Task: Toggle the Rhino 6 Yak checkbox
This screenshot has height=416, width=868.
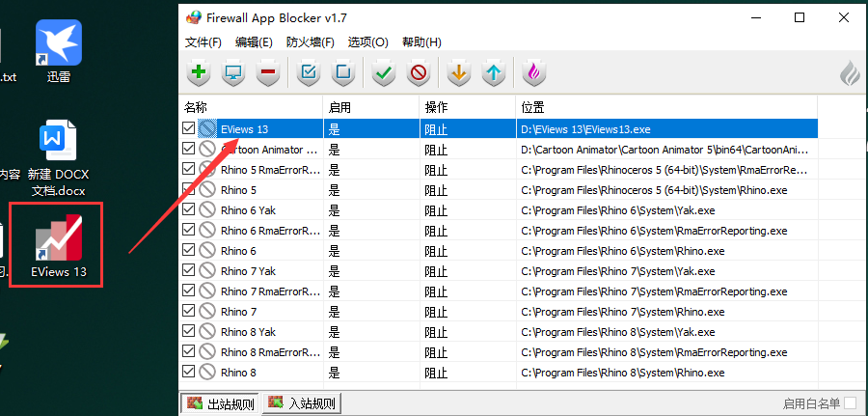Action: coord(189,209)
